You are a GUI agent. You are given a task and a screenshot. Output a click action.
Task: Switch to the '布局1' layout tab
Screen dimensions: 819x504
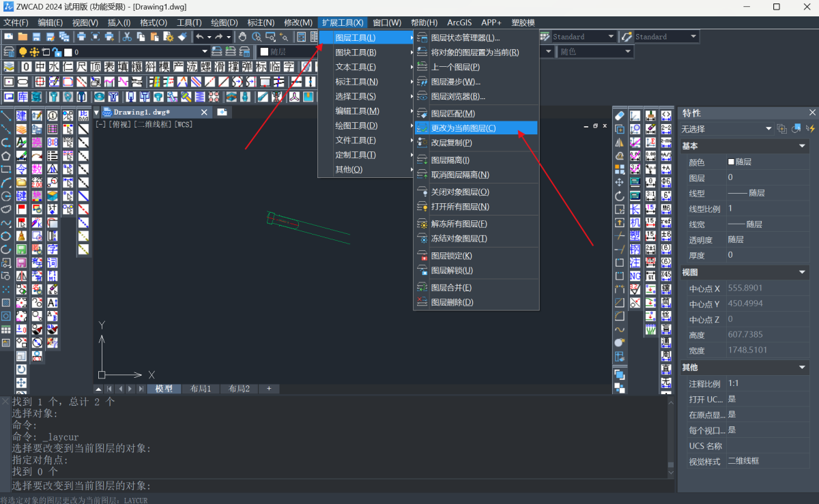[x=201, y=389]
